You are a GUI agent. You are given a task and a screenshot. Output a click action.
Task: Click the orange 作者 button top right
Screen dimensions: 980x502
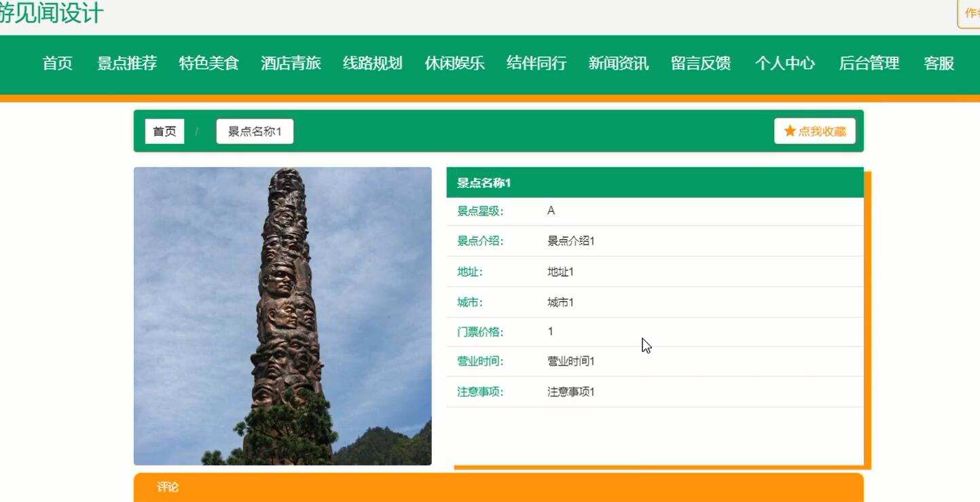[970, 12]
